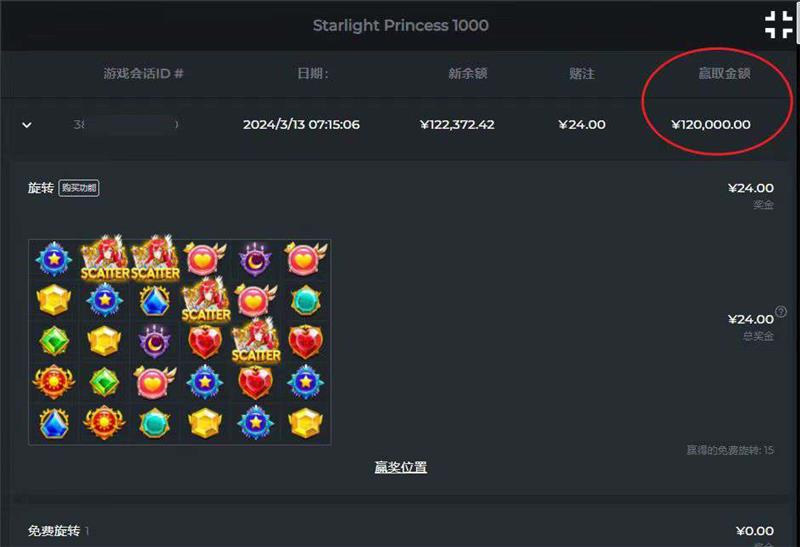This screenshot has width=800, height=547.
Task: Click the ¥120,000.00 win amount
Action: 711,125
